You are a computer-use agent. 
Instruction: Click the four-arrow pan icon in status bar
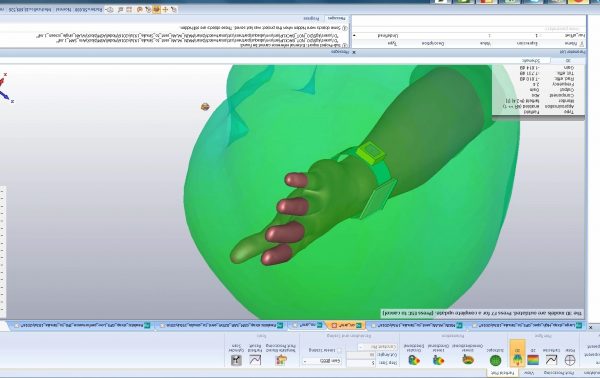coord(165,9)
